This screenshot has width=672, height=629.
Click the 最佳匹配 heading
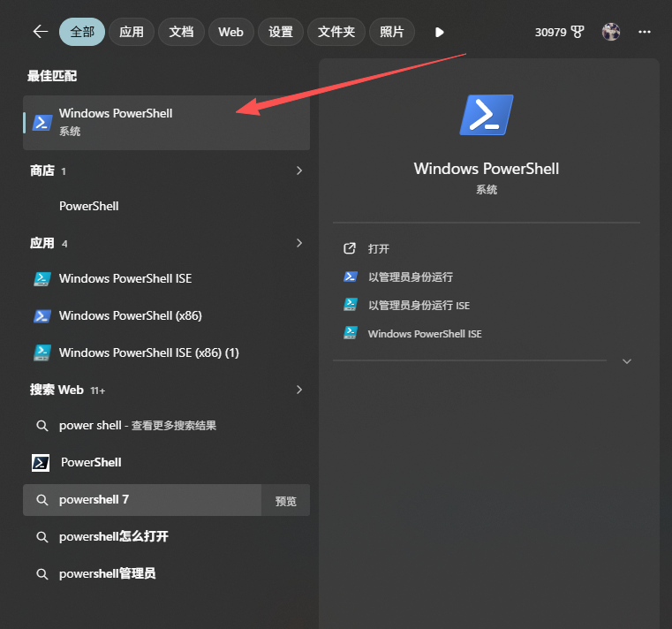(52, 76)
